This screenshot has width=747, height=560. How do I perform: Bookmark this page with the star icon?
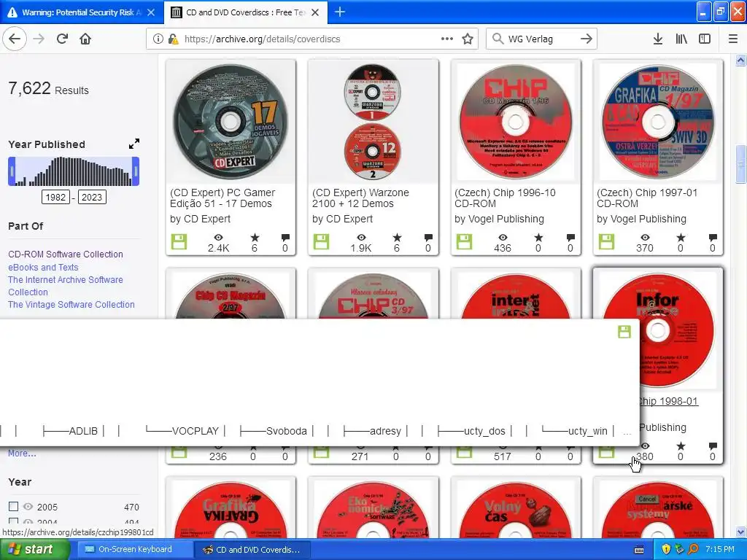coord(468,39)
